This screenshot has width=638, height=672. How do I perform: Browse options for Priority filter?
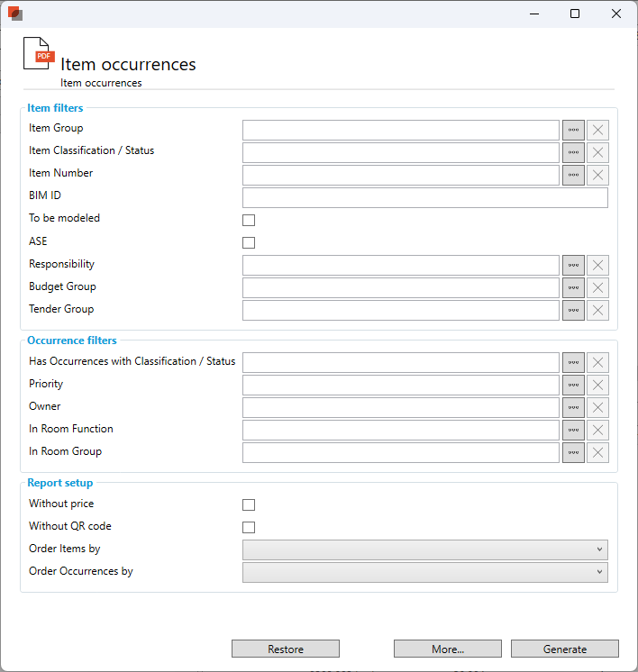coord(573,385)
